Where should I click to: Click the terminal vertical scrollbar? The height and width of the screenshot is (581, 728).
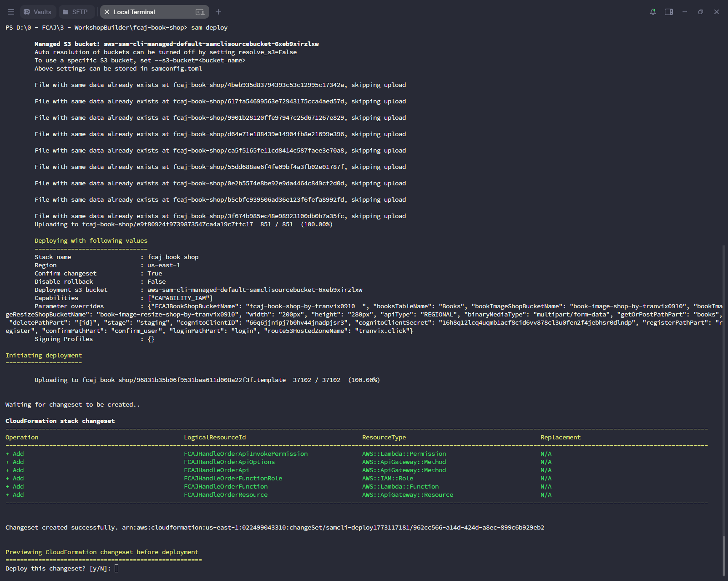click(723, 556)
